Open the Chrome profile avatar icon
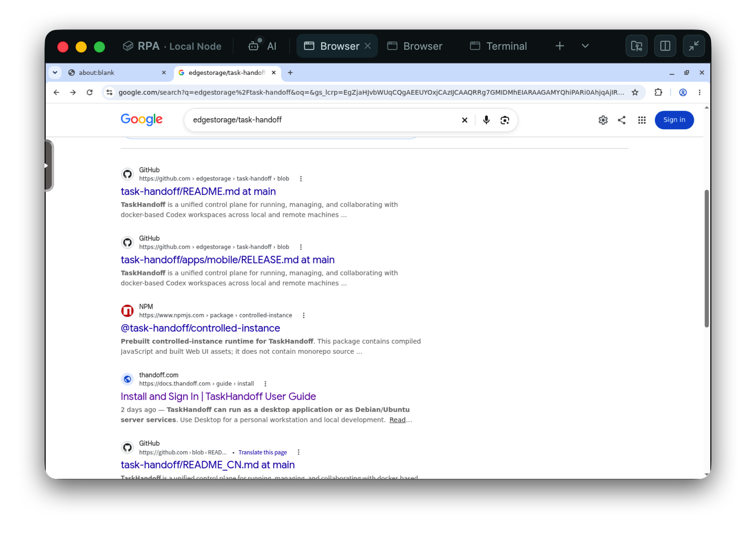 click(683, 92)
